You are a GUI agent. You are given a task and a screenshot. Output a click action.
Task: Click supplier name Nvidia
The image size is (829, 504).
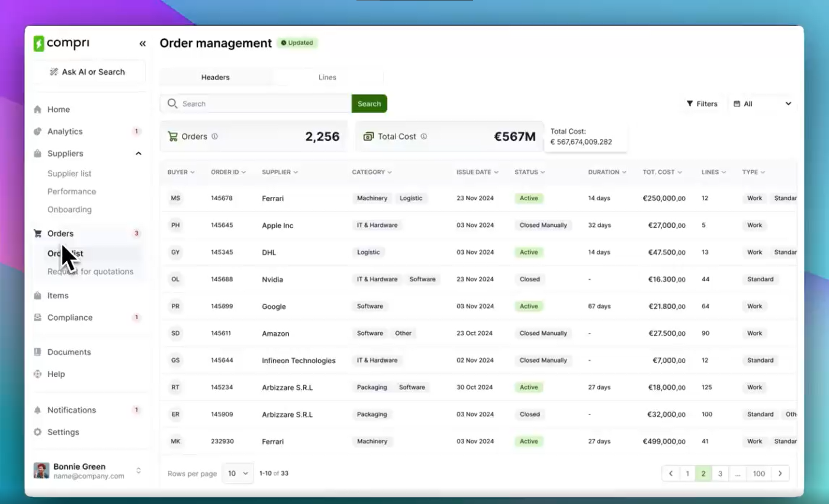[x=272, y=280]
